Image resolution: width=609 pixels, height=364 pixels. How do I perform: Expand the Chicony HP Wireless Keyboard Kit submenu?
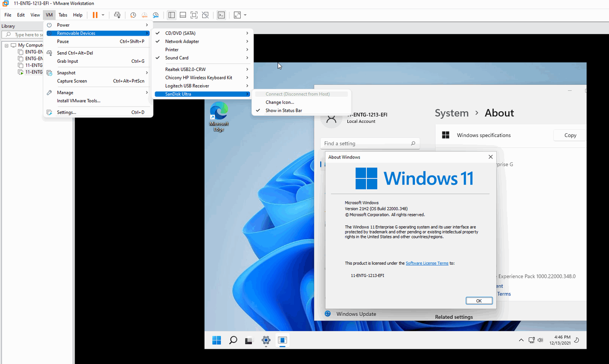[202, 78]
